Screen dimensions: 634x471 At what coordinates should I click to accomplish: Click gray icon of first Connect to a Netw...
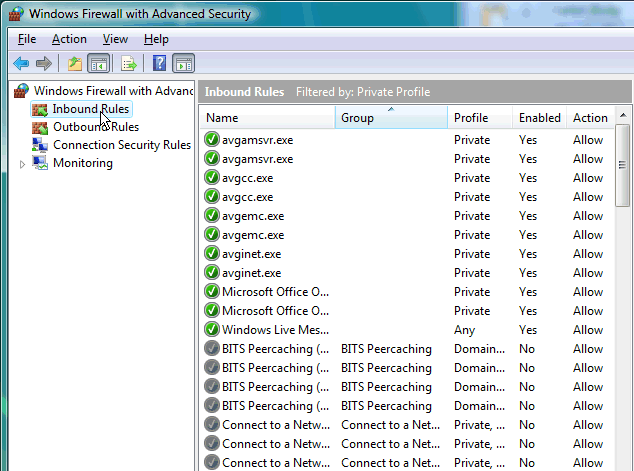pos(212,425)
